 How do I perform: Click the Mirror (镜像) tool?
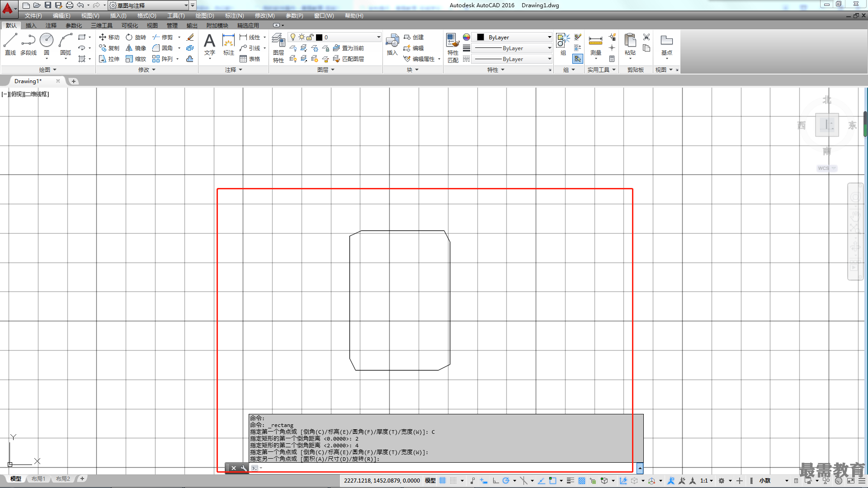coord(136,48)
